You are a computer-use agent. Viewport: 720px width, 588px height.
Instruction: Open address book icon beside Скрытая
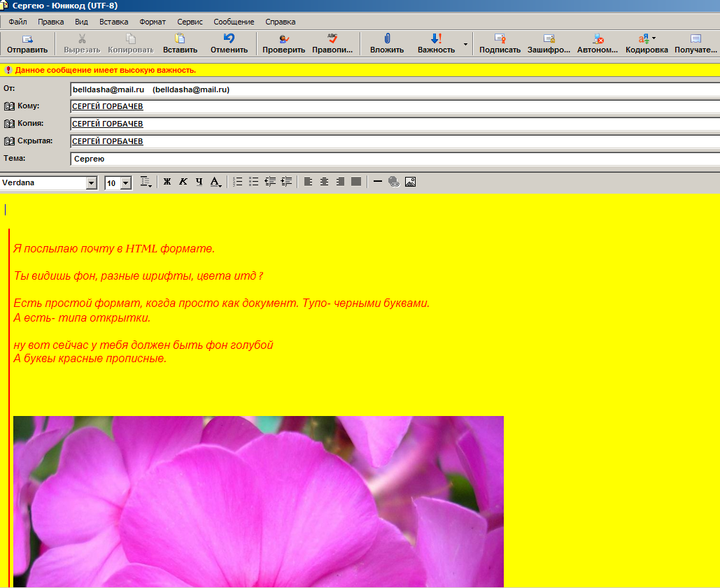click(x=9, y=141)
